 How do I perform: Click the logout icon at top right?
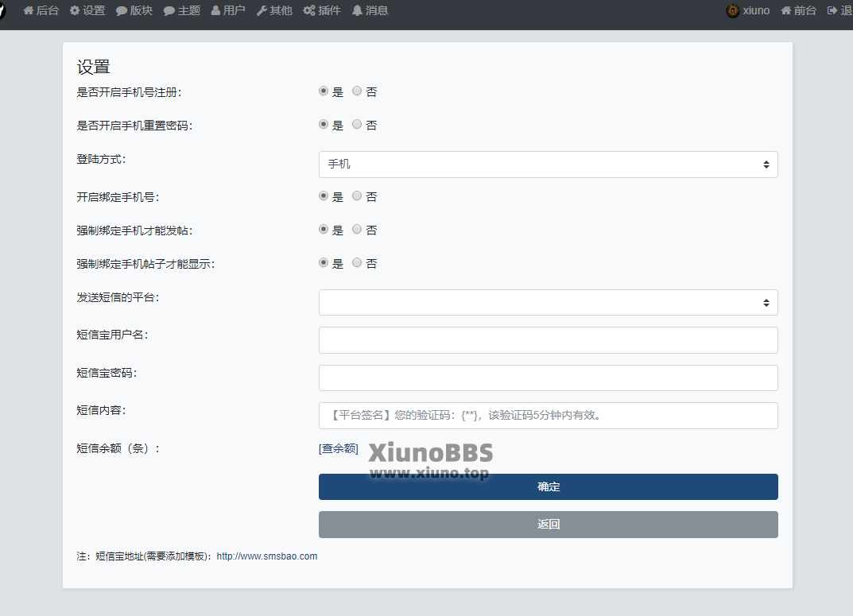832,10
